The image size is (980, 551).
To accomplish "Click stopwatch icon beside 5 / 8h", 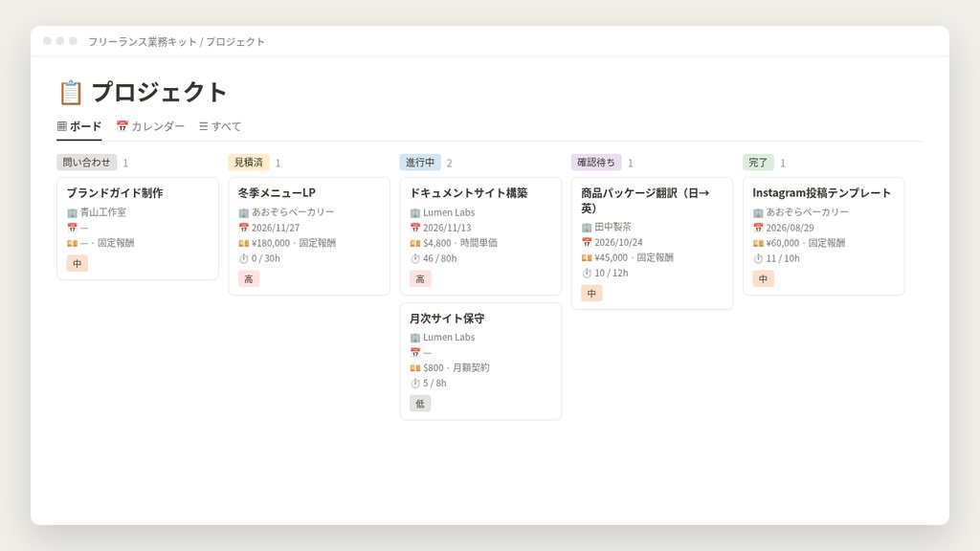I will click(x=415, y=384).
